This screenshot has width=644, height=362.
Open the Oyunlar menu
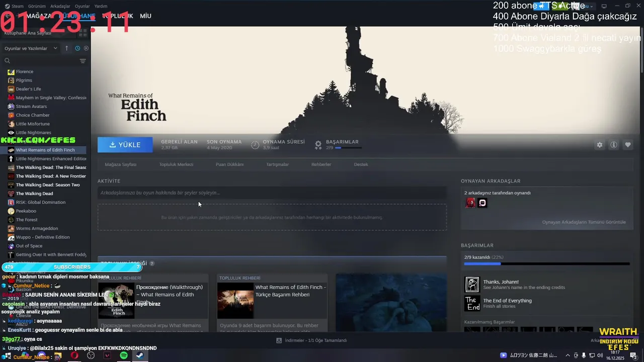(82, 6)
